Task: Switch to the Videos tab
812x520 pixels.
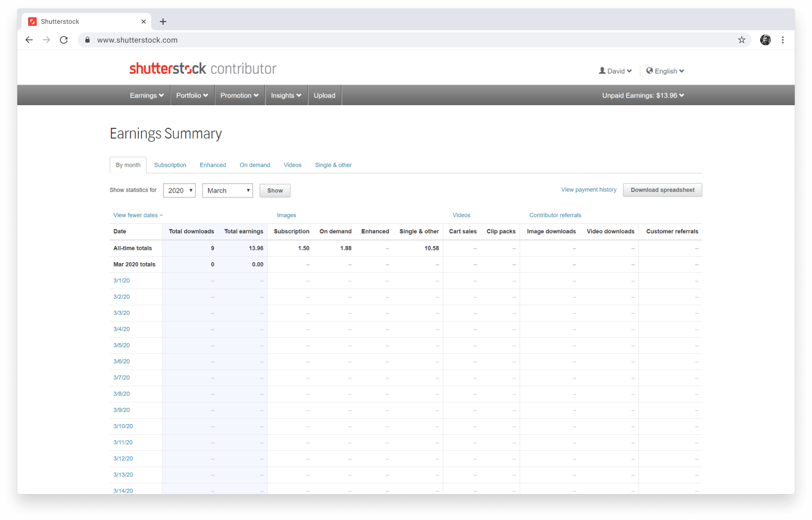Action: [x=293, y=165]
